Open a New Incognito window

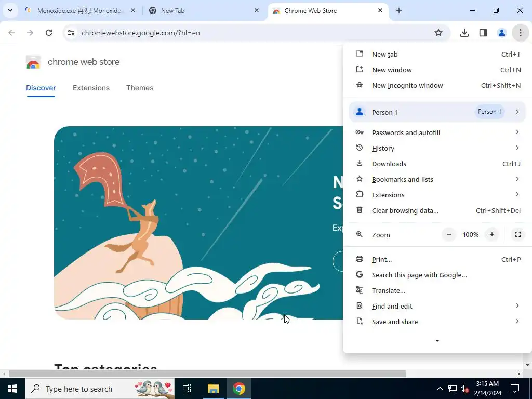tap(437, 86)
